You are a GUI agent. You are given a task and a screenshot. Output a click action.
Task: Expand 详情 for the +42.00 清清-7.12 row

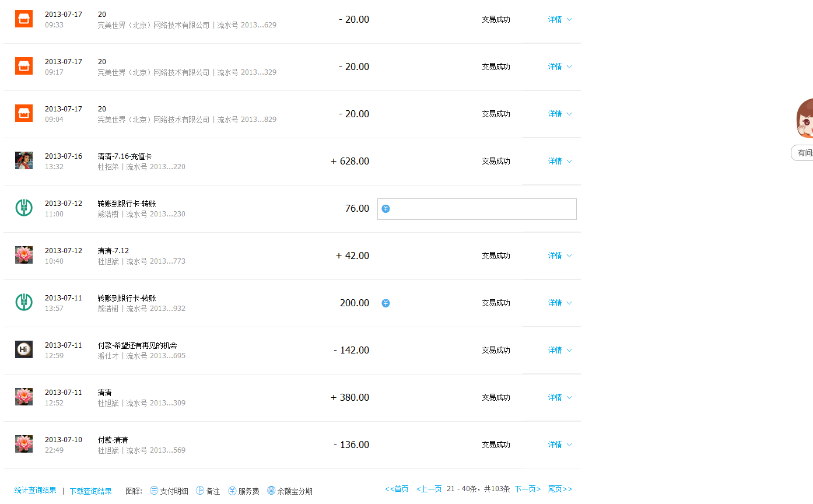(559, 256)
